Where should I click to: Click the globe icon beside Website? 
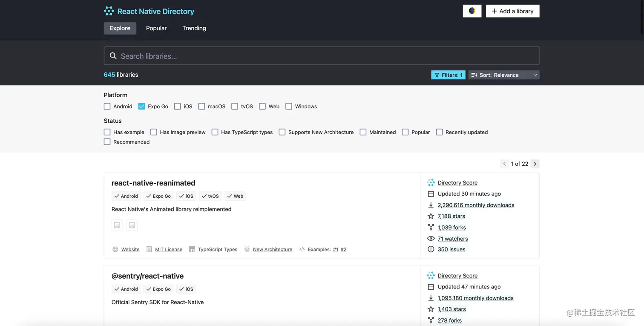[115, 249]
